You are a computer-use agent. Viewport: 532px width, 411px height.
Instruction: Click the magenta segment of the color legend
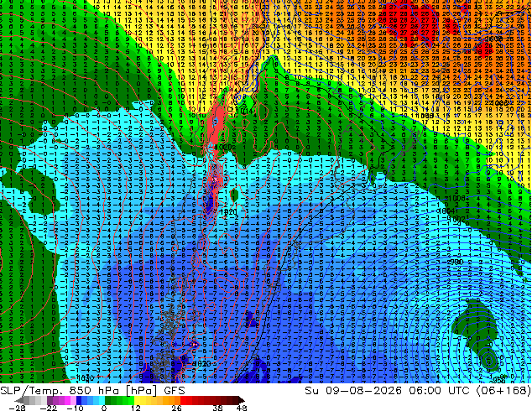tap(67, 400)
